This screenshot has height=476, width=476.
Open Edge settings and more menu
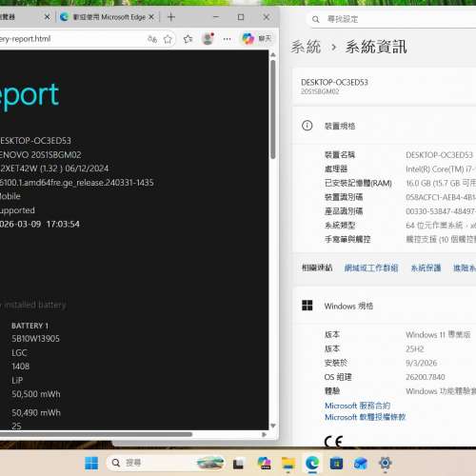[x=227, y=39]
